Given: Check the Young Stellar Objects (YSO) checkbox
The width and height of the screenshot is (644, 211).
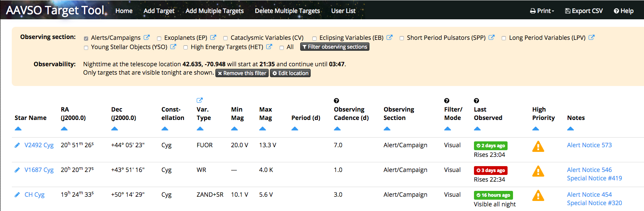Looking at the screenshot, I should pyautogui.click(x=86, y=47).
